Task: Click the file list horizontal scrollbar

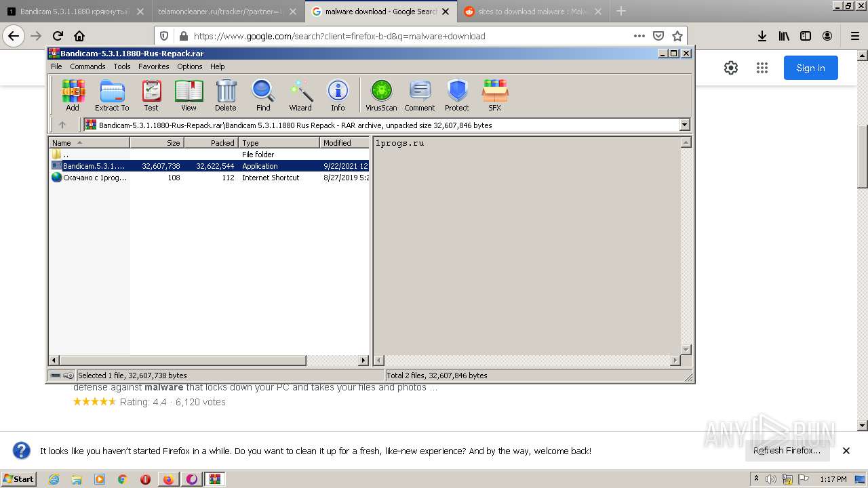Action: click(183, 361)
